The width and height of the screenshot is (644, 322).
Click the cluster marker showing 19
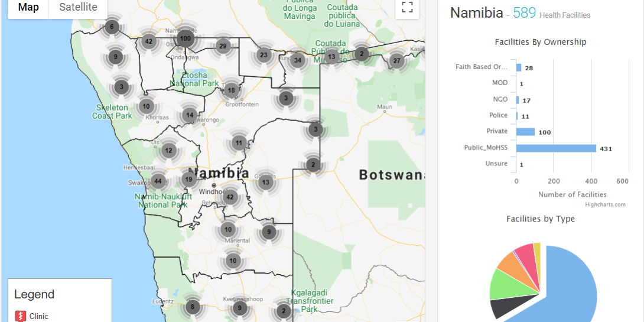[188, 180]
